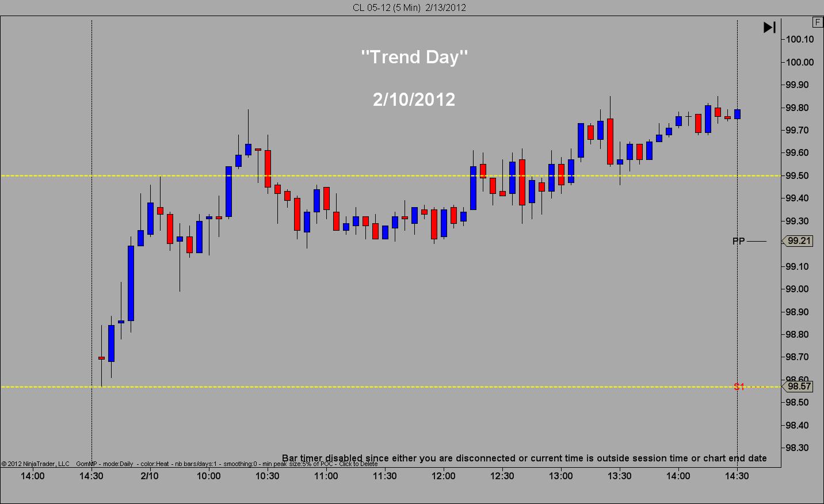Click the 99.21 pivot point price marker
This screenshot has width=824, height=504.
798,241
